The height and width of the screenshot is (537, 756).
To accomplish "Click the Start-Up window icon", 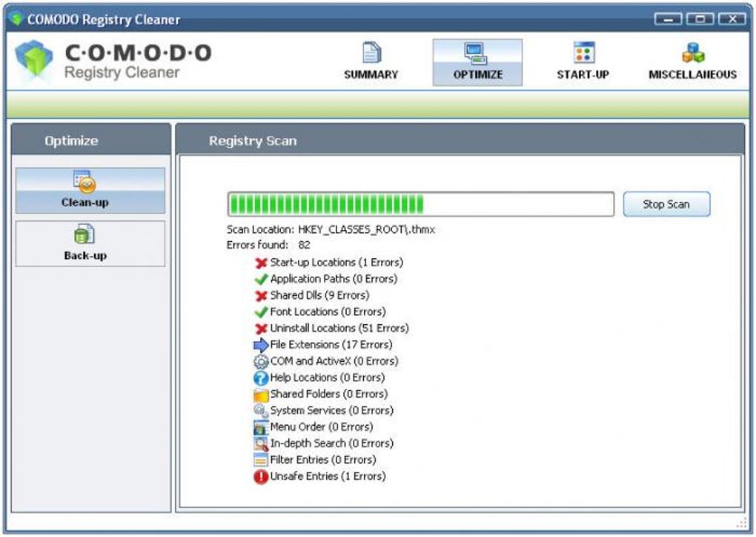I will (584, 53).
